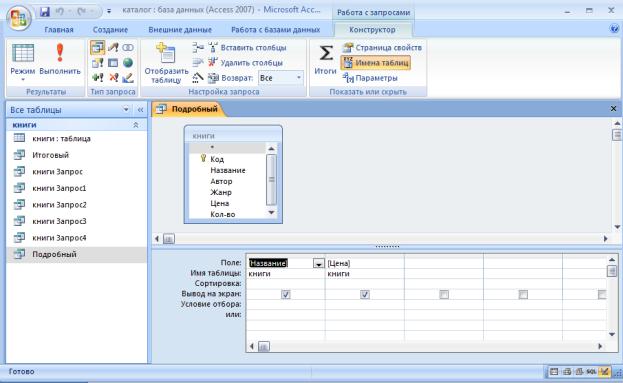
Task: Save the database with the floppy icon
Action: tap(44, 12)
